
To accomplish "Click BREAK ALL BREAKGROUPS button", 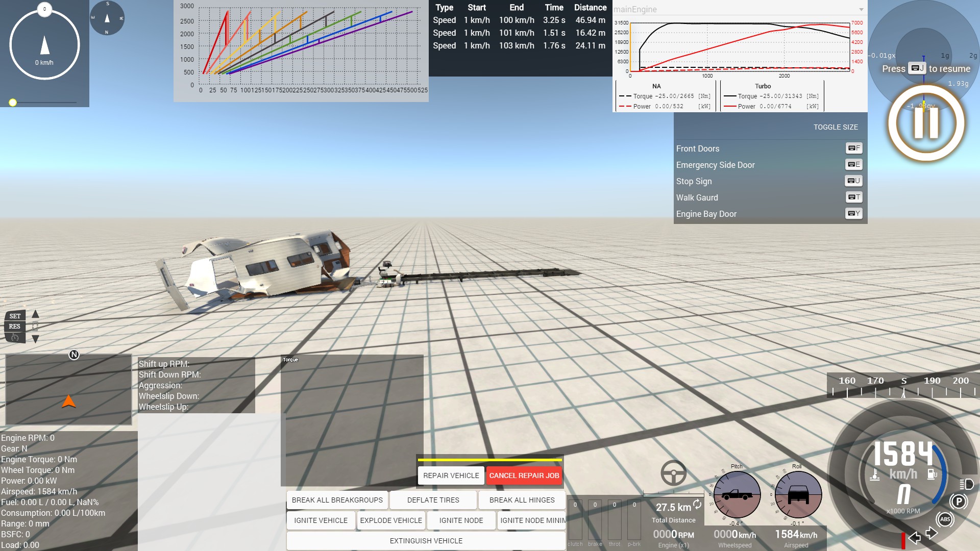I will point(337,500).
